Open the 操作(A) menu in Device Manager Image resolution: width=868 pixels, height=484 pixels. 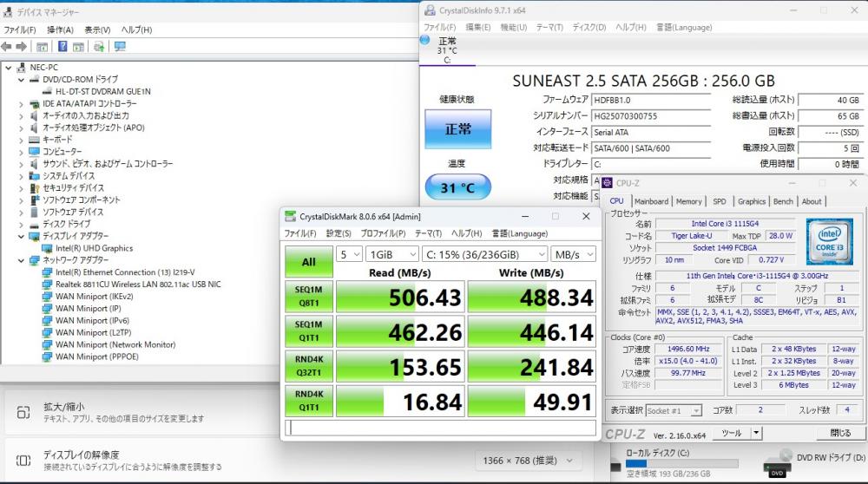point(60,29)
